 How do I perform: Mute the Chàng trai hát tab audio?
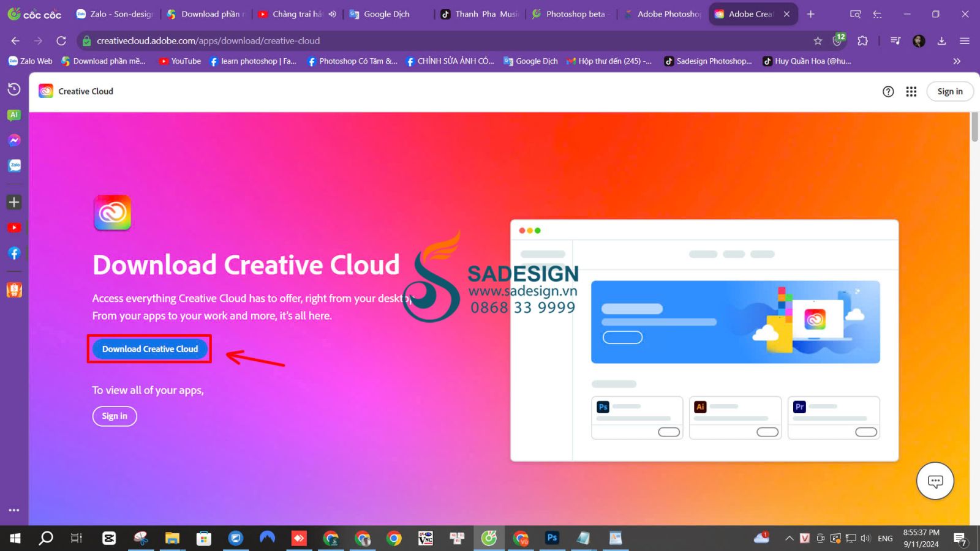(332, 14)
